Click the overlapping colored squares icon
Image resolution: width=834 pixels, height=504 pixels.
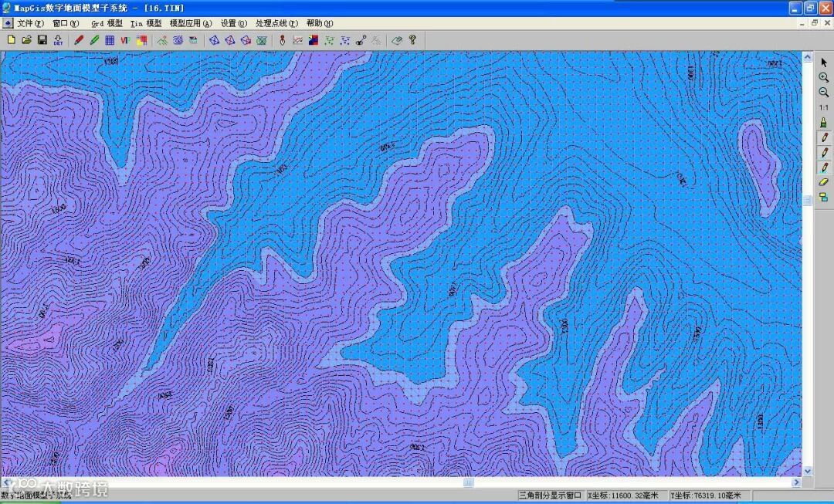click(141, 40)
